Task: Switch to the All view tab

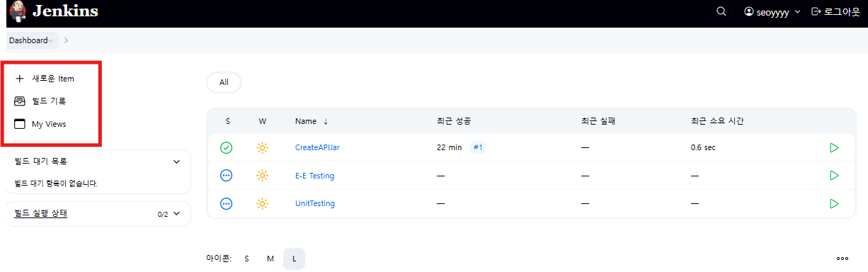Action: 224,82
